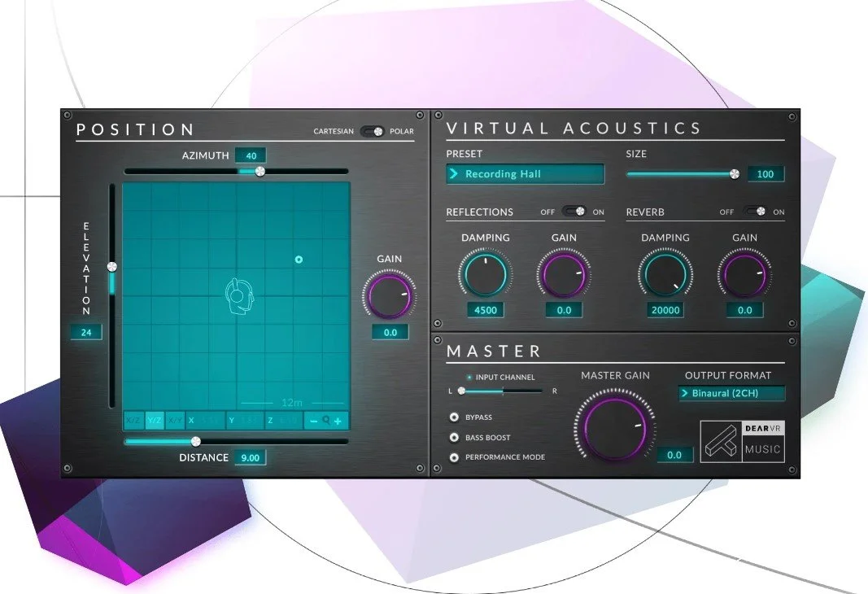Click the Reverb Gain knob

744,274
